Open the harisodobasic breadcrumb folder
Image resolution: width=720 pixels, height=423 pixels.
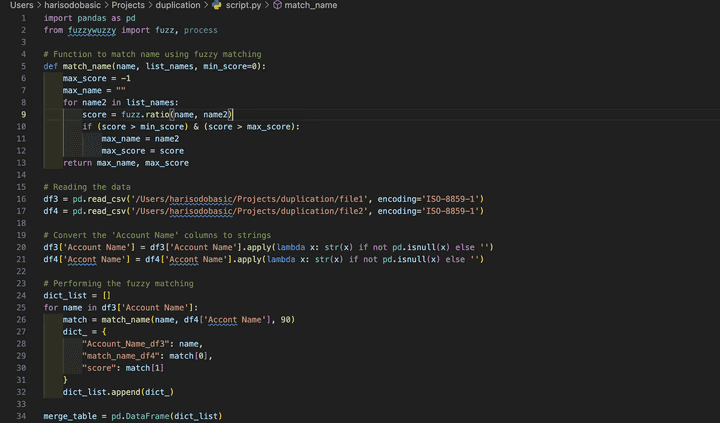pyautogui.click(x=72, y=5)
